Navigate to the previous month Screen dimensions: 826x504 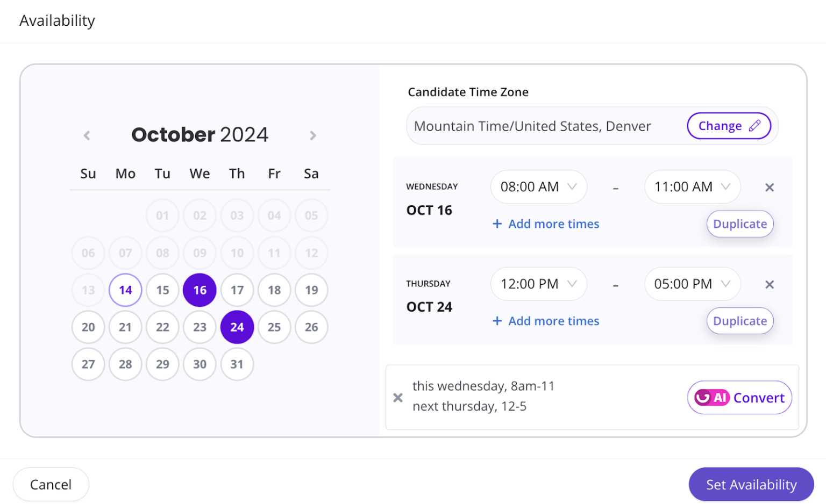pos(87,135)
